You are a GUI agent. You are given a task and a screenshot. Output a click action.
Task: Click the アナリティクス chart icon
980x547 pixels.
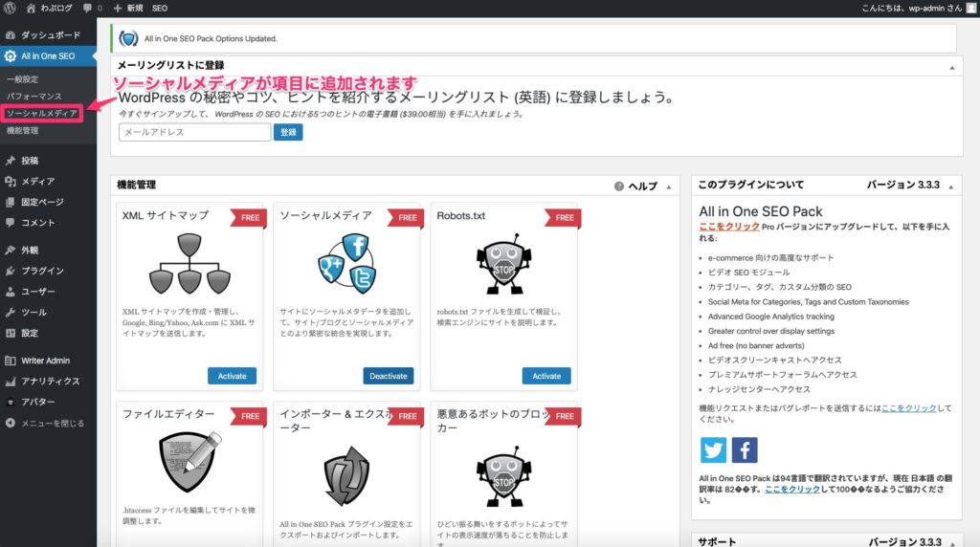click(x=10, y=381)
